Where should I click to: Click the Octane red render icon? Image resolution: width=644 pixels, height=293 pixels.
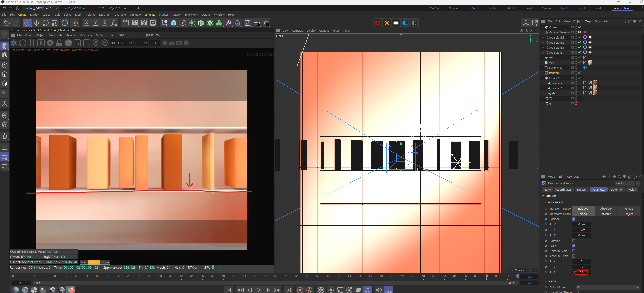tap(377, 23)
